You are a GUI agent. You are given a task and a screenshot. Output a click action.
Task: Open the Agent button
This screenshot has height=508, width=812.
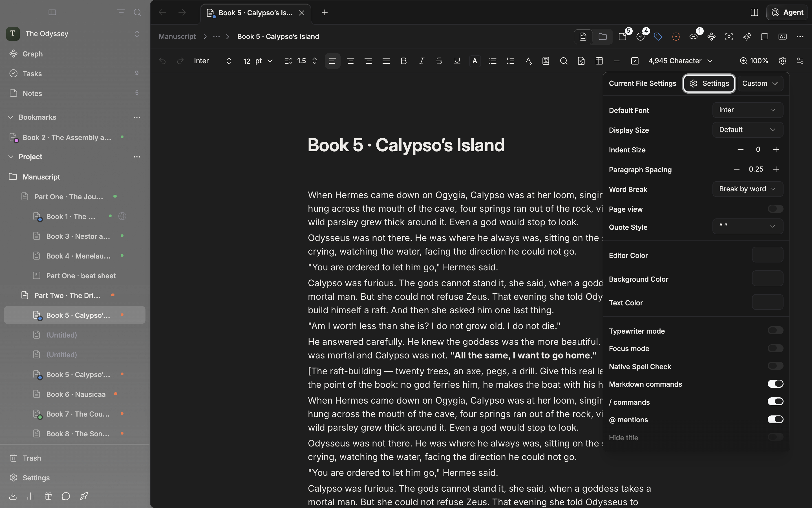coord(787,12)
